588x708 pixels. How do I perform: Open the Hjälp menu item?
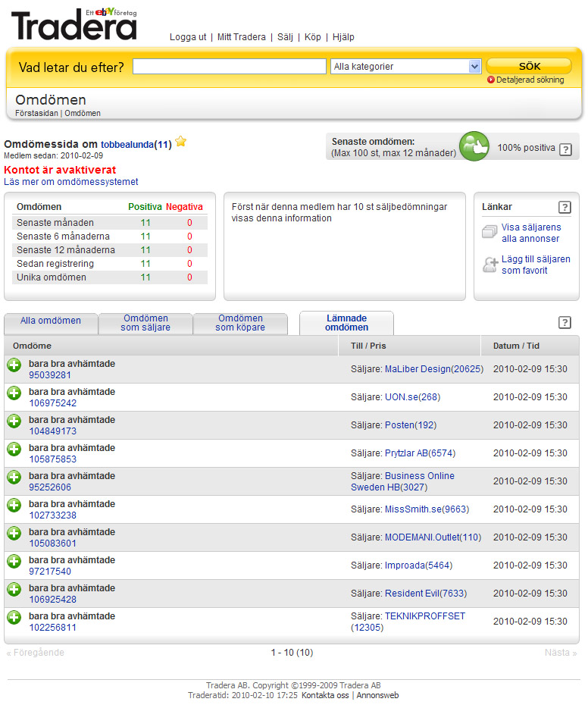click(343, 37)
